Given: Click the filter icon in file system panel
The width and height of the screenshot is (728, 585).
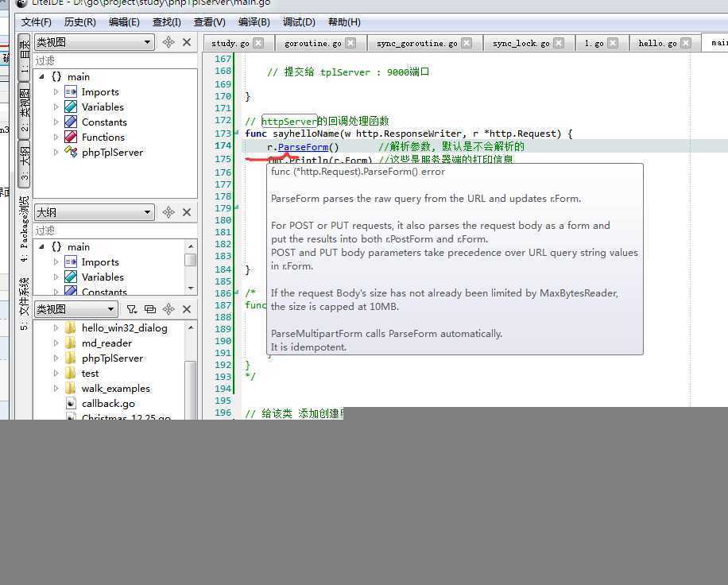Looking at the screenshot, I should (132, 309).
